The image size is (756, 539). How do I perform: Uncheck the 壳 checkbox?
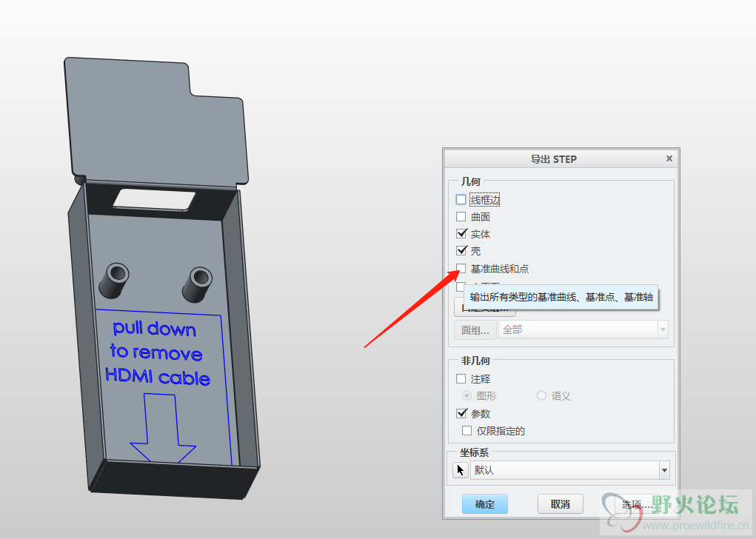click(461, 251)
